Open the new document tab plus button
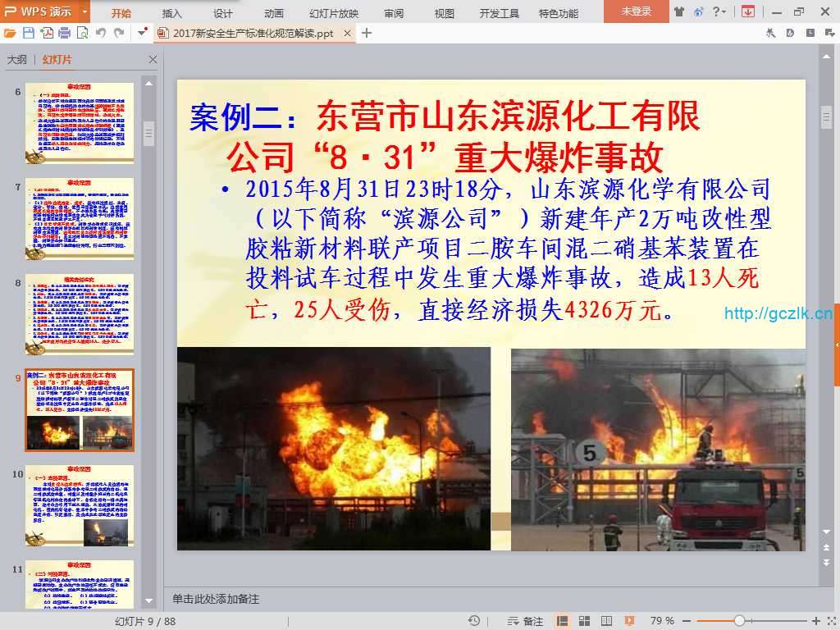Screen dimensions: 840x630 367,33
